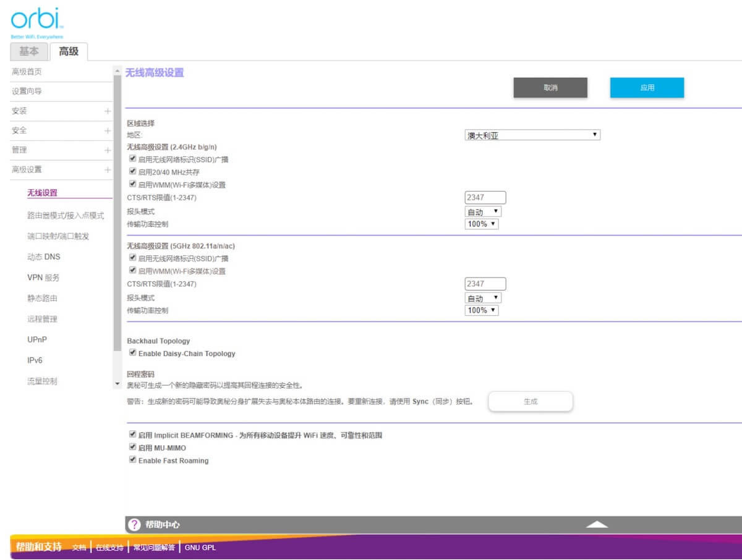Viewport: 742px width, 560px height.
Task: Click 2.4GHz CTS/RTS threshold input field
Action: pyautogui.click(x=485, y=198)
